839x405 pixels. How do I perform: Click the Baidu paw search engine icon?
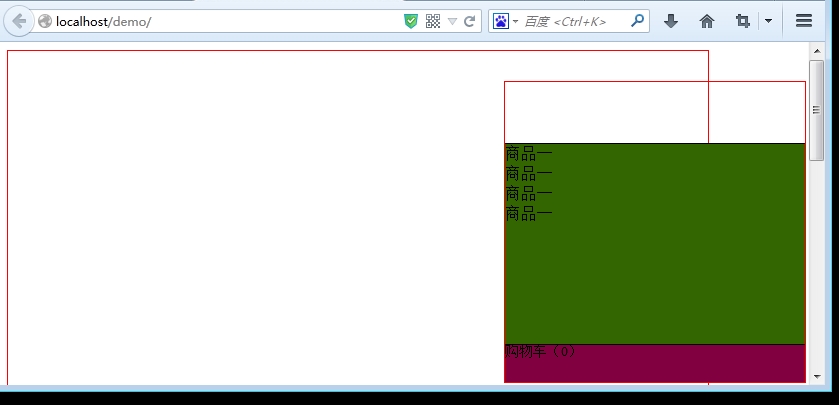[500, 21]
